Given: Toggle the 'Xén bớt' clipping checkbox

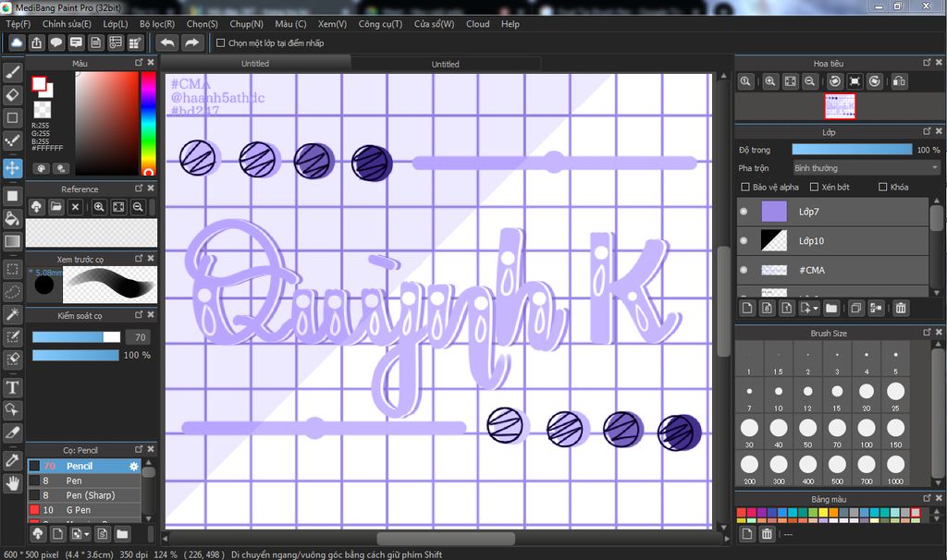Looking at the screenshot, I should 814,187.
